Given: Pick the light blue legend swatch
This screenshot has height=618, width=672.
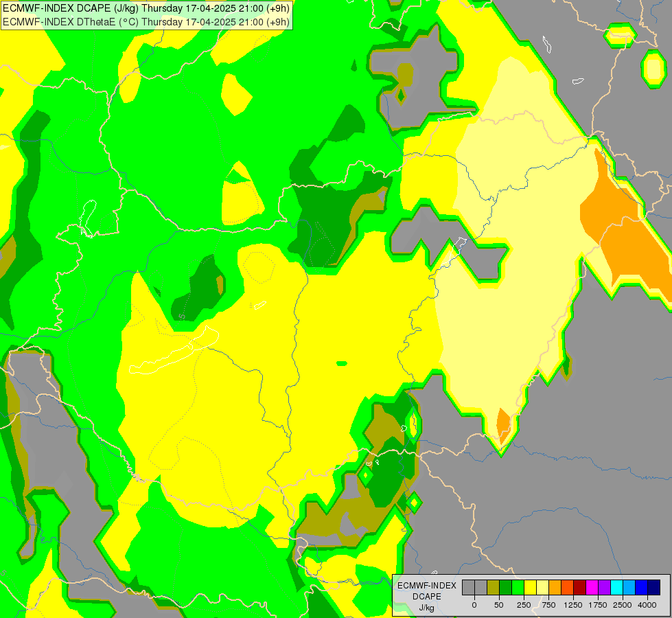Looking at the screenshot, I should pyautogui.click(x=629, y=587).
